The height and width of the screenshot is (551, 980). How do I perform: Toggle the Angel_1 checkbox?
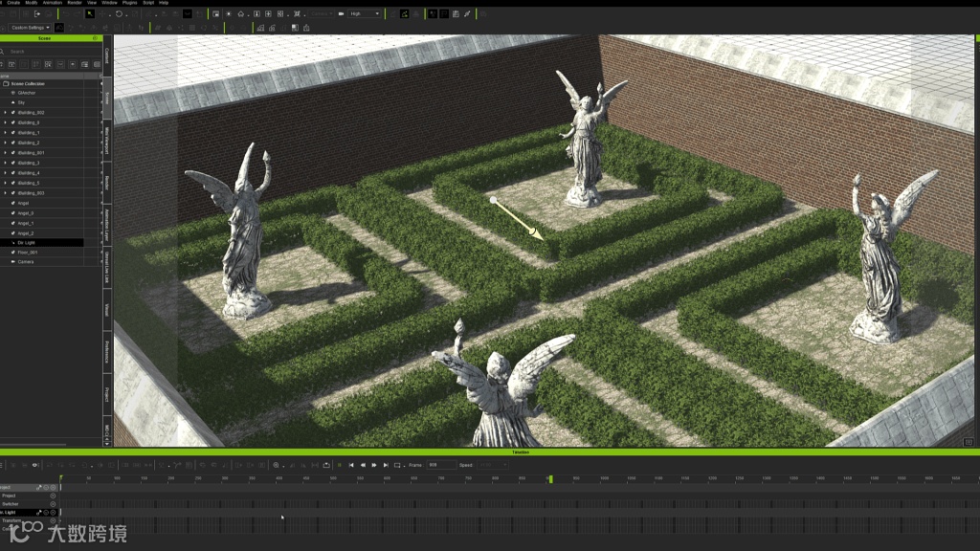click(x=13, y=223)
